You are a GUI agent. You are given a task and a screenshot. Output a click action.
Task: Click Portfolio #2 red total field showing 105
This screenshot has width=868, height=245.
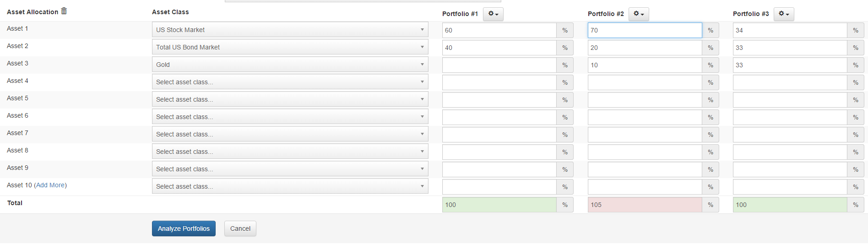tap(645, 205)
